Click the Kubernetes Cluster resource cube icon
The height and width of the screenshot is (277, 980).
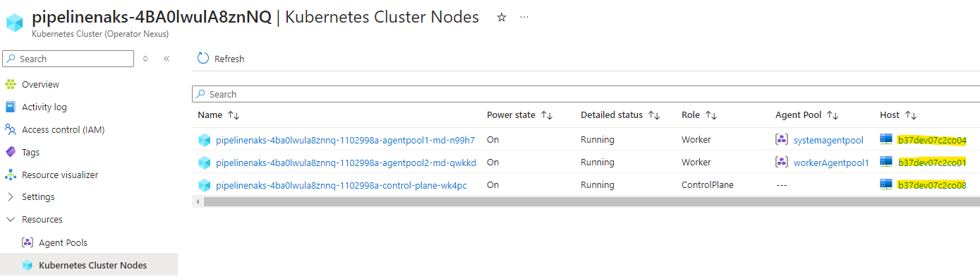15,23
